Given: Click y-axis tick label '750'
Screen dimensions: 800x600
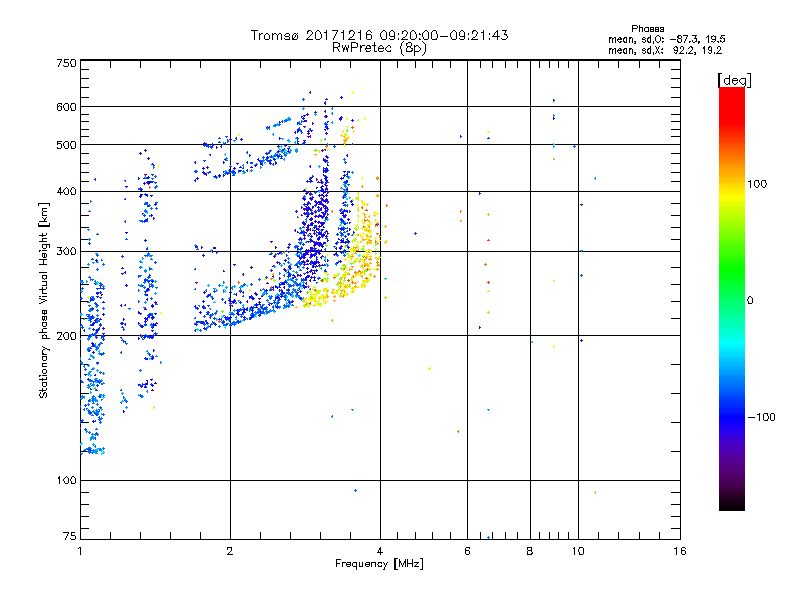Looking at the screenshot, I should point(66,63).
